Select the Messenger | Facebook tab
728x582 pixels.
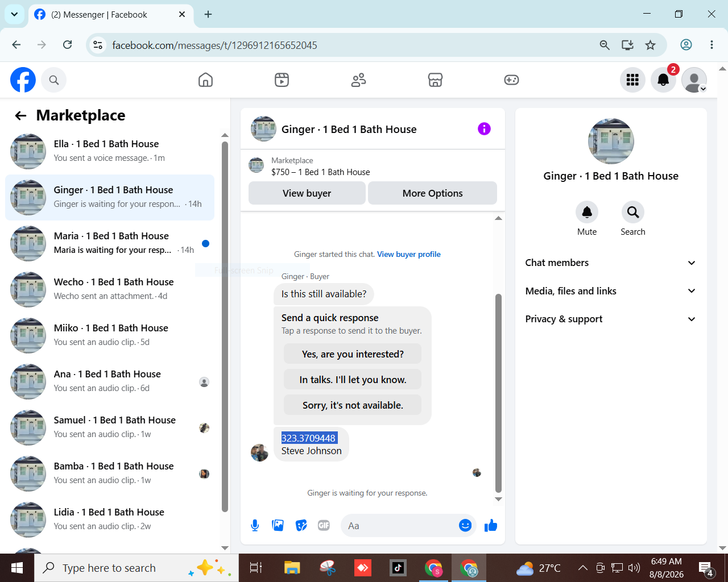point(110,15)
